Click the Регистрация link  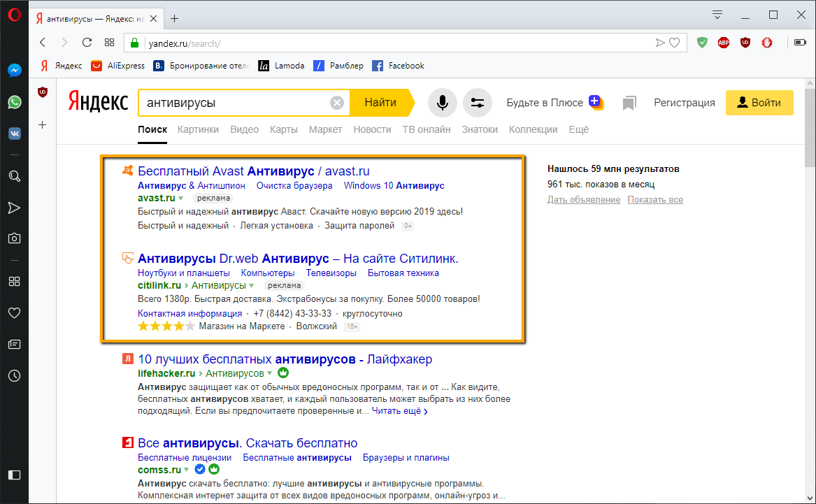point(685,103)
